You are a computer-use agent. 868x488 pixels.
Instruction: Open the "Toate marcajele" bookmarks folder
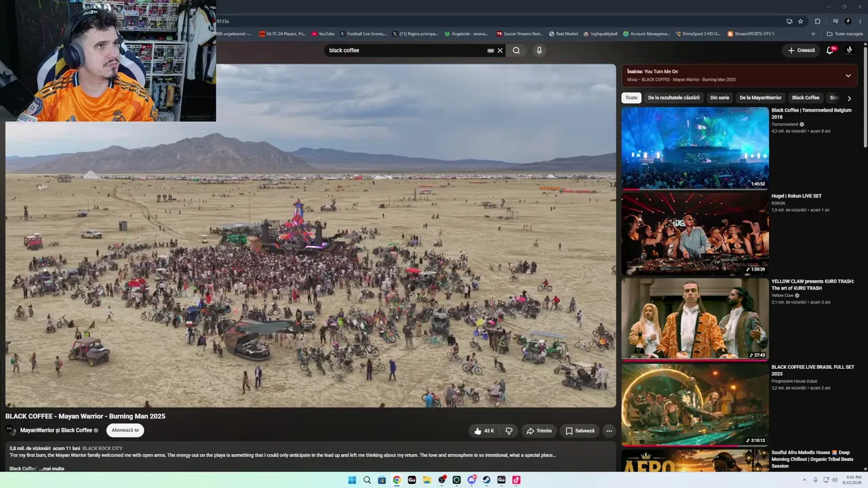[x=845, y=34]
